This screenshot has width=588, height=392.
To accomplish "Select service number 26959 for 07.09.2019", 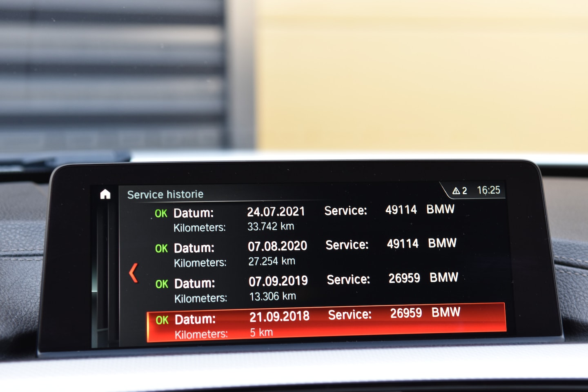I will tap(404, 278).
